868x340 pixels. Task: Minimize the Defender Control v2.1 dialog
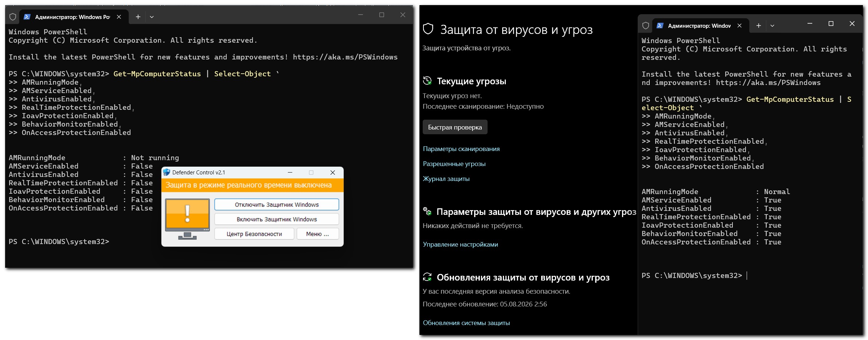290,173
